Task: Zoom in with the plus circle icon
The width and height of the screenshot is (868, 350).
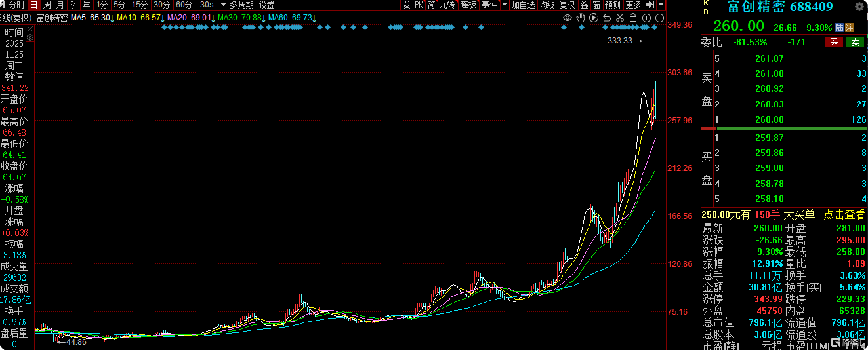Action: pyautogui.click(x=646, y=18)
